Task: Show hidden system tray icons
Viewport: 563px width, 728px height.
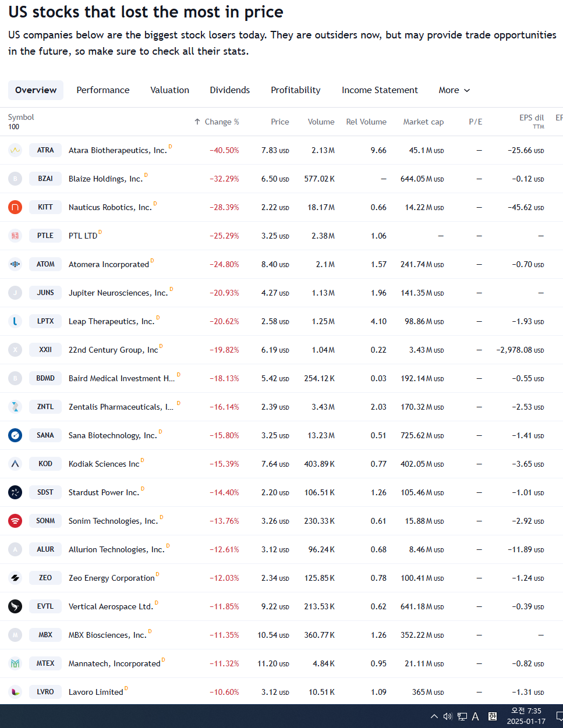Action: coord(434,716)
